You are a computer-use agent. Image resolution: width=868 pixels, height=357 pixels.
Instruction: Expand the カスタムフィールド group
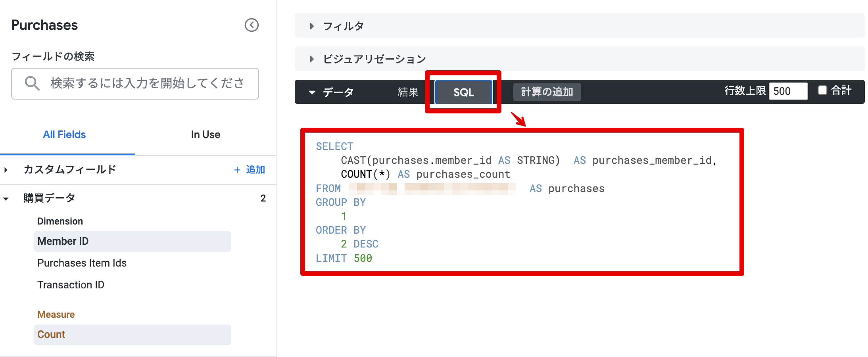[6, 170]
